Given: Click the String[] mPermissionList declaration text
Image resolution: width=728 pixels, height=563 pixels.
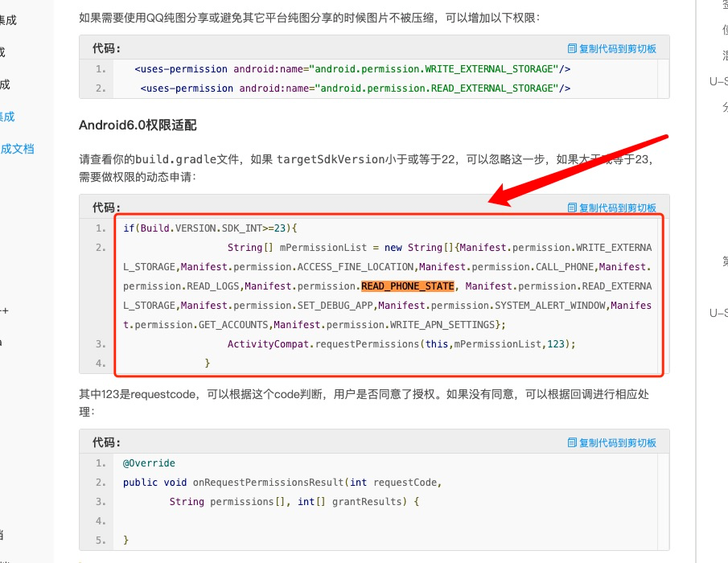Looking at the screenshot, I should (297, 248).
